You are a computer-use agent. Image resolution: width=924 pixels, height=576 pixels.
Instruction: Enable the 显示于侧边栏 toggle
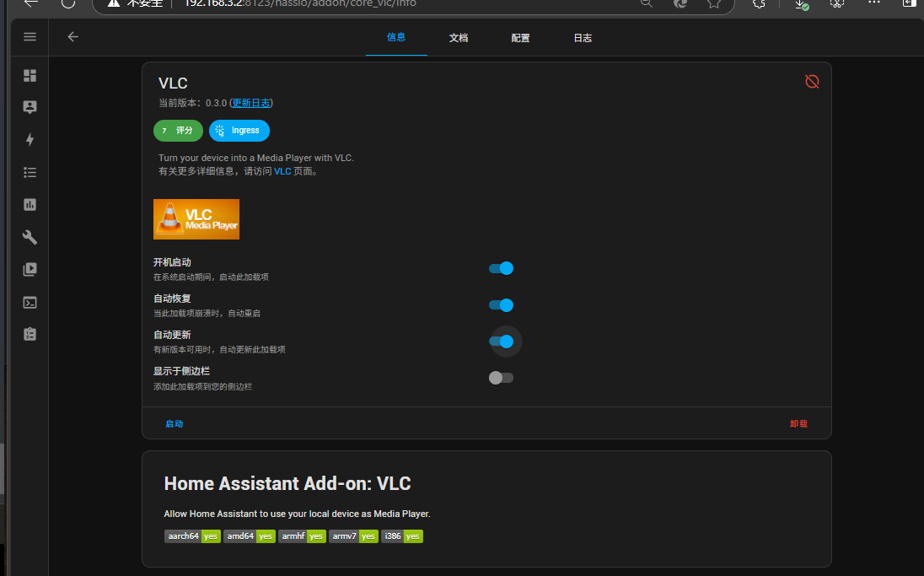pyautogui.click(x=501, y=378)
